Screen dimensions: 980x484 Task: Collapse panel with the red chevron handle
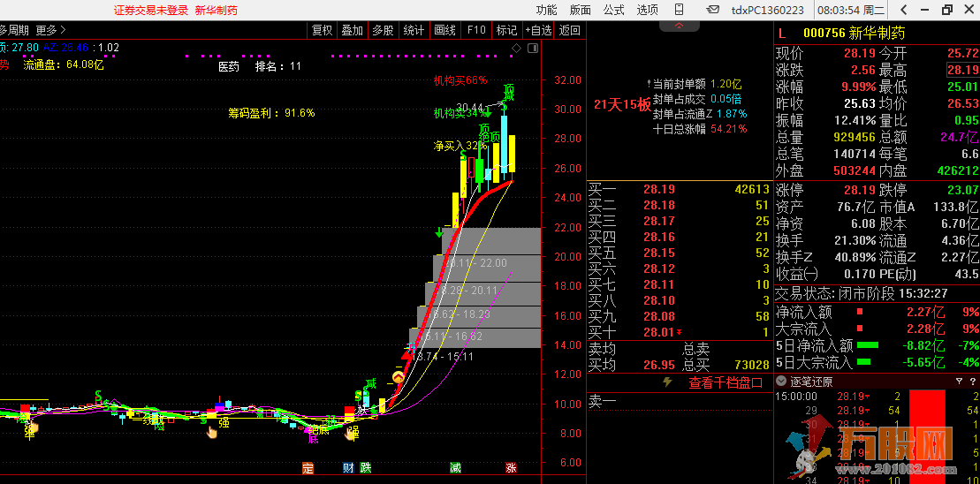tap(679, 26)
